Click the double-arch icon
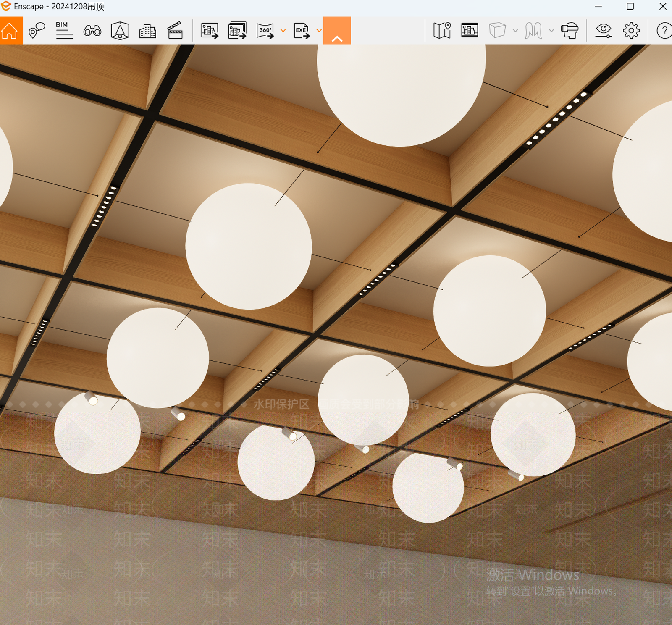Screen dimensions: 672x625 tap(533, 31)
